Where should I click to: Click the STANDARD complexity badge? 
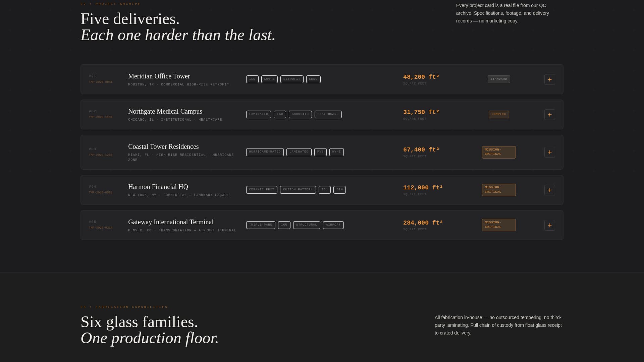pos(499,79)
